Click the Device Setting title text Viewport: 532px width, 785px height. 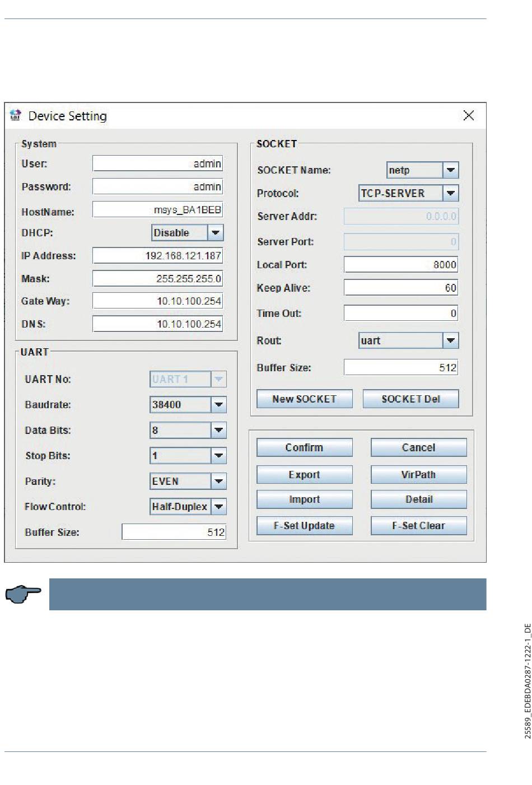click(x=68, y=116)
